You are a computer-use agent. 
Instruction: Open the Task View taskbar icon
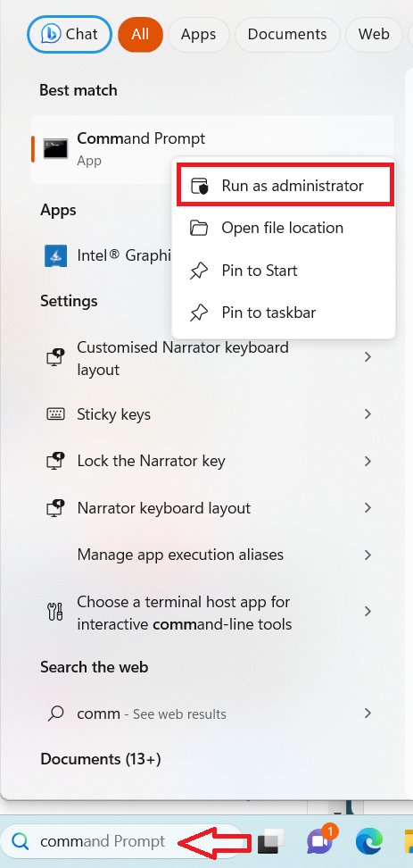pos(270,841)
